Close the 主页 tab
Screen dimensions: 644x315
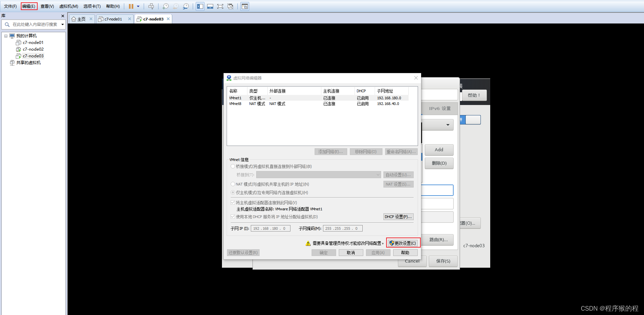tap(91, 19)
